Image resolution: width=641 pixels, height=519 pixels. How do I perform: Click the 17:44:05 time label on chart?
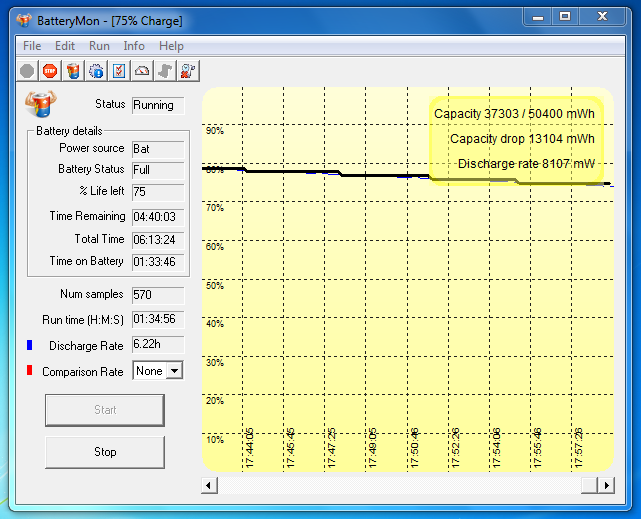pos(249,448)
